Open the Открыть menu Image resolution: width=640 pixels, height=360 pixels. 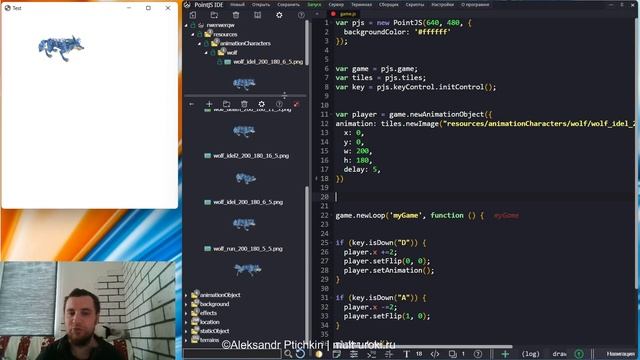[260, 5]
